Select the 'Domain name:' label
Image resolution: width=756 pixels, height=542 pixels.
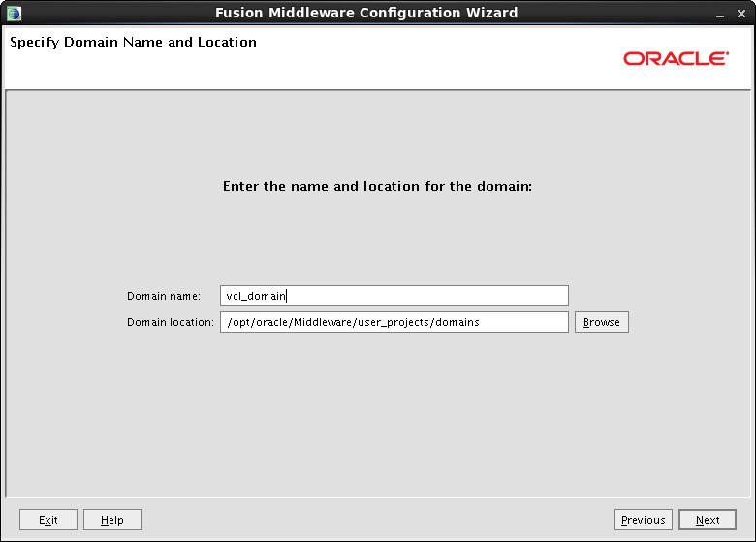[164, 296]
